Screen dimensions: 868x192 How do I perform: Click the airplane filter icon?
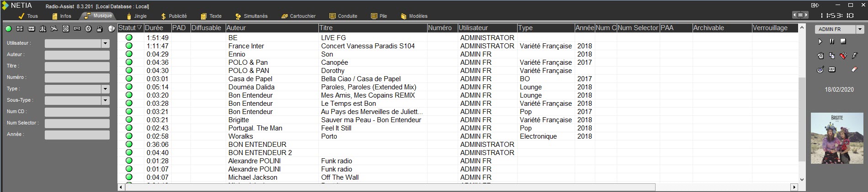[x=54, y=29]
